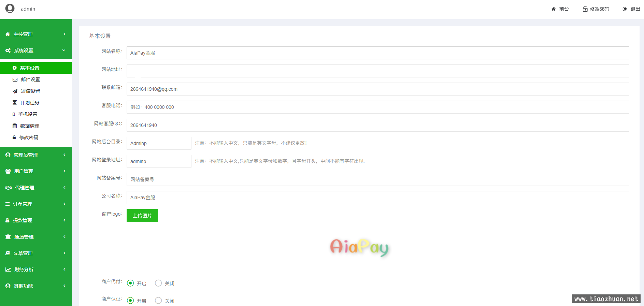Click the cog icon of 基本设置

click(x=15, y=68)
